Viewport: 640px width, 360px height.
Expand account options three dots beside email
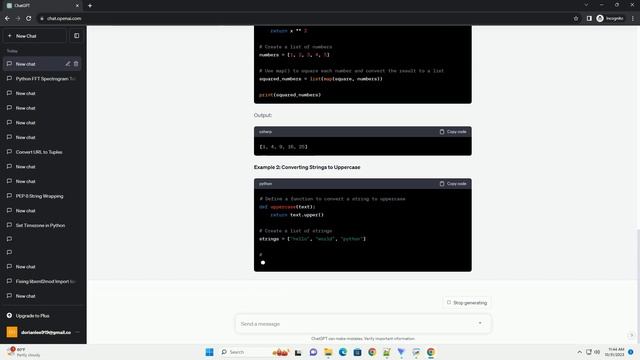[x=78, y=332]
